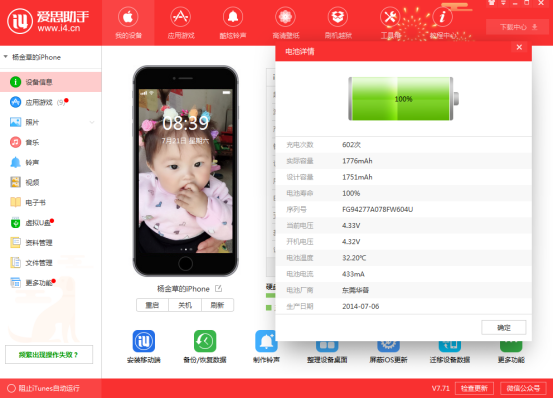Open the 应用游戏 tab in the top bar
Screen dimensions: 554x399
pos(181,23)
